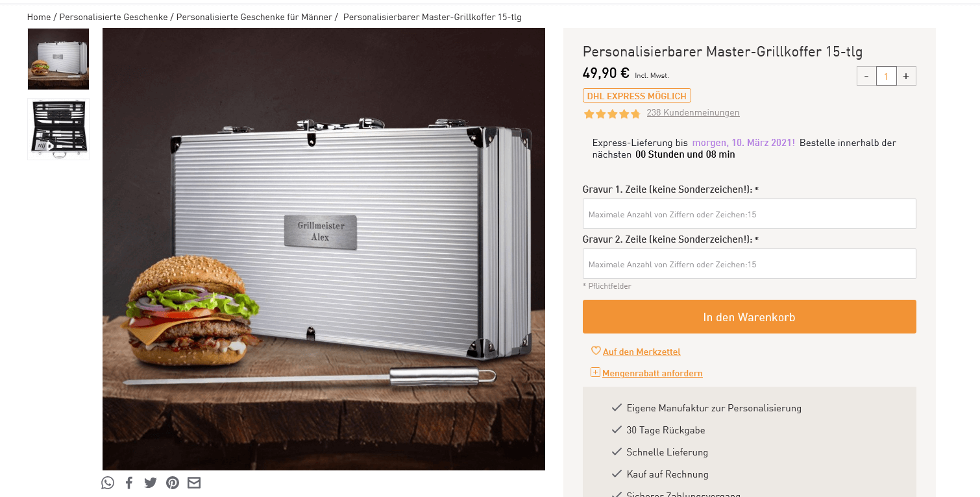Decrease quantity with minus button
Viewport: 980px width, 497px height.
pyautogui.click(x=866, y=76)
